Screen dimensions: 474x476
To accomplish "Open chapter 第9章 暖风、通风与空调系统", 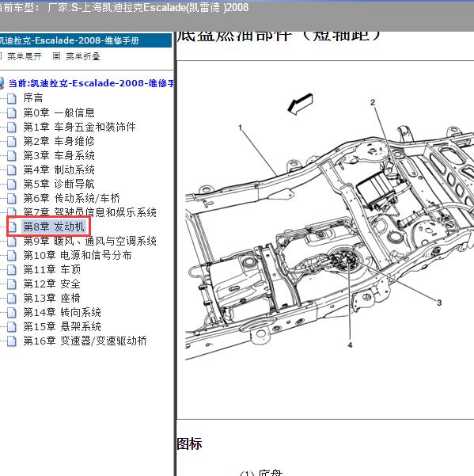I will 89,242.
